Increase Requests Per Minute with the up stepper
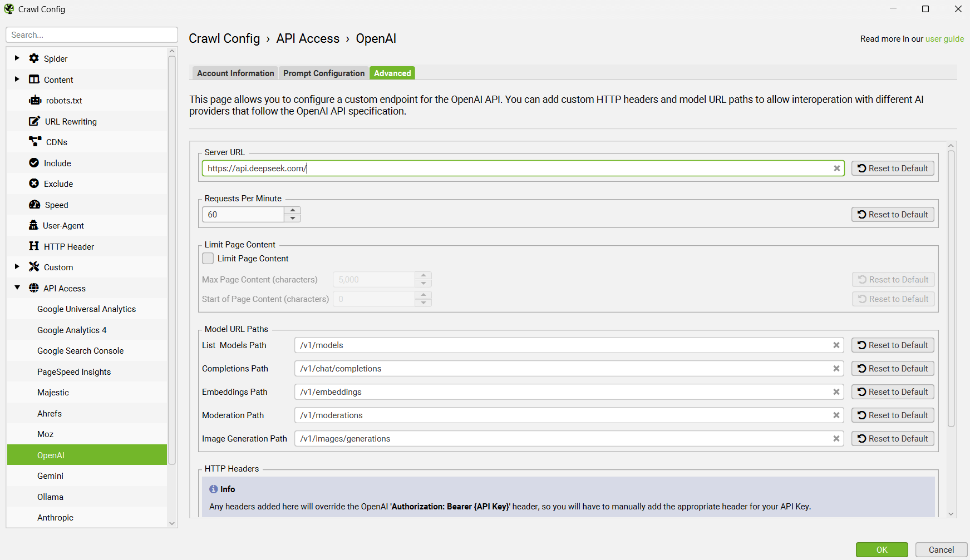The height and width of the screenshot is (560, 970). [x=292, y=210]
